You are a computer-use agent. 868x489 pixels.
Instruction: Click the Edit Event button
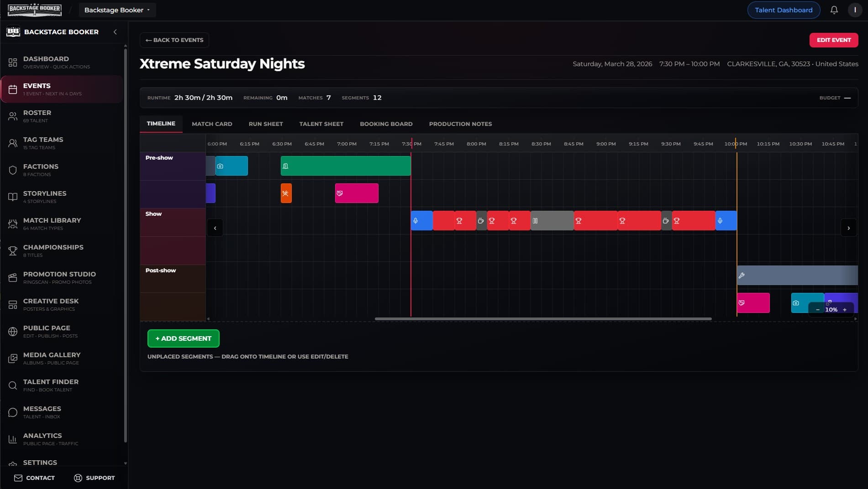pyautogui.click(x=833, y=40)
